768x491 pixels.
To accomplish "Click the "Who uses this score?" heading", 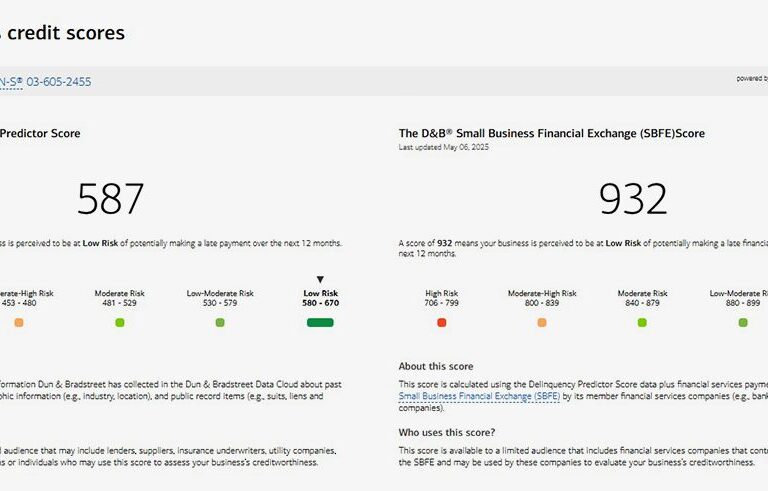I will (447, 433).
